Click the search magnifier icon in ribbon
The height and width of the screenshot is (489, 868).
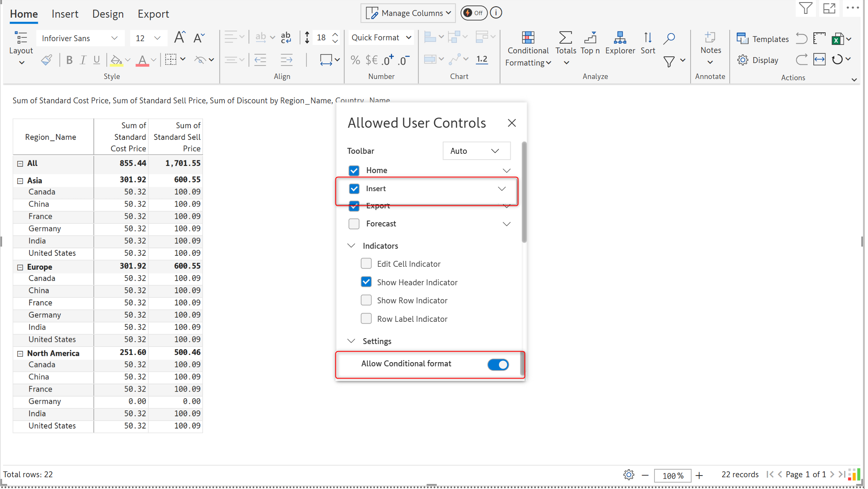coord(669,38)
